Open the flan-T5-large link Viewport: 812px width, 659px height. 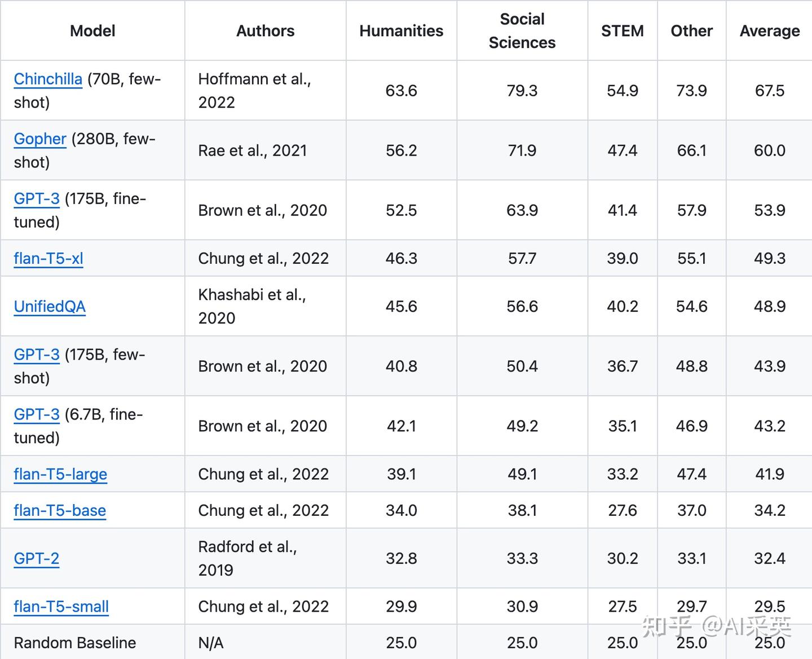60,474
